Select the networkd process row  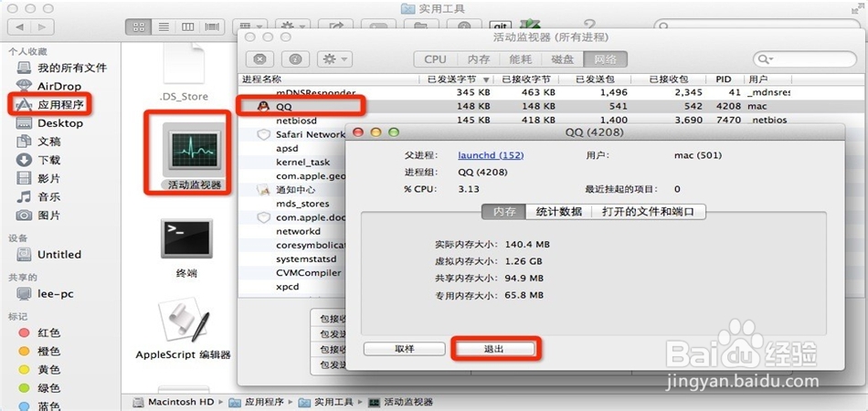293,231
